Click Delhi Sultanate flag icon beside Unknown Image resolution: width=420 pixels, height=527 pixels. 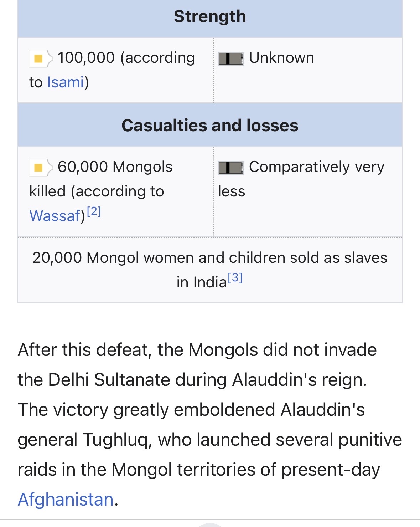tap(231, 58)
